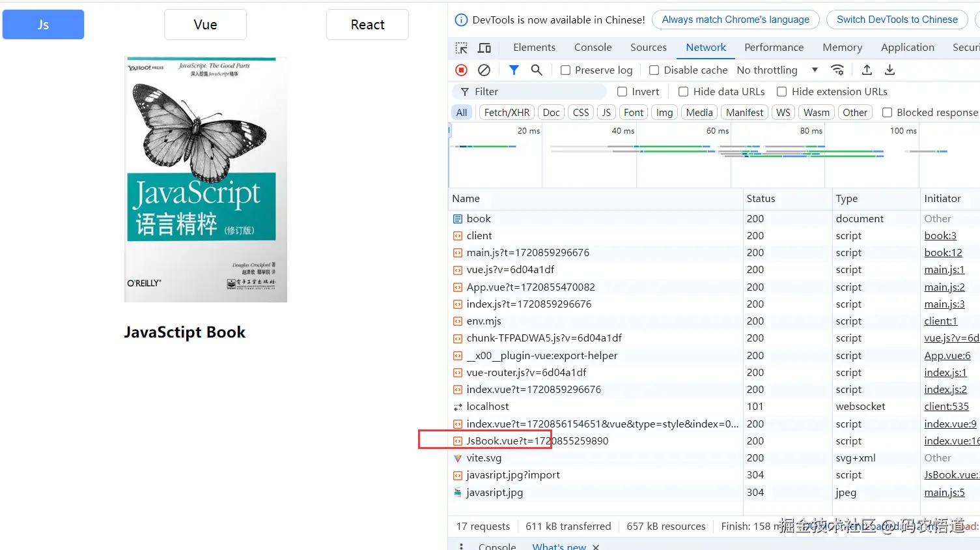Filter requests by CSS type
This screenshot has width=980, height=550.
pos(581,113)
